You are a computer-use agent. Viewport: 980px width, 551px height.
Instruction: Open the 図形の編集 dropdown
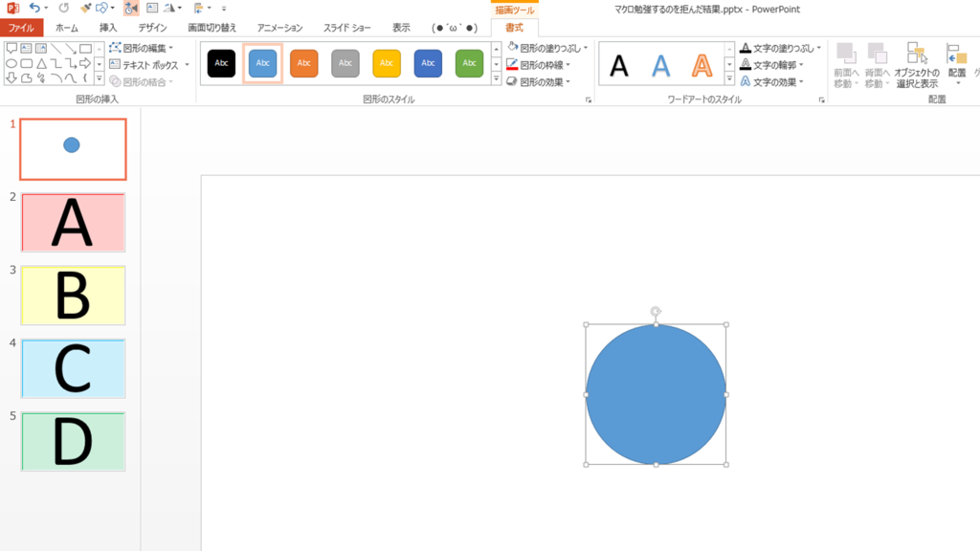142,48
